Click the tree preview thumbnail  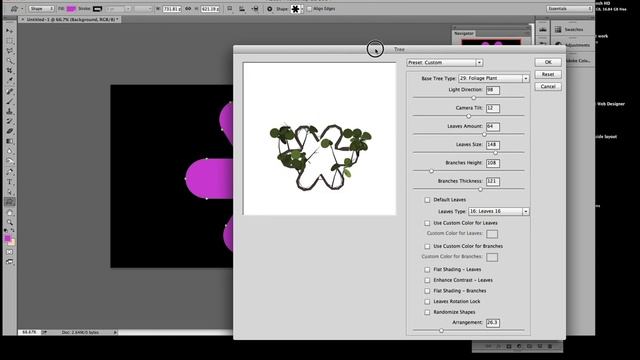[x=320, y=139]
